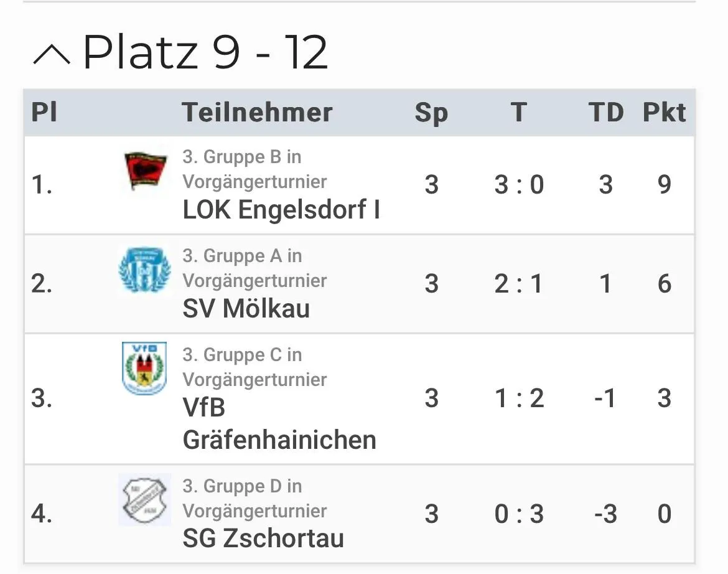Select the Platz 9 - 12 heading
The height and width of the screenshot is (574, 728).
[x=205, y=52]
